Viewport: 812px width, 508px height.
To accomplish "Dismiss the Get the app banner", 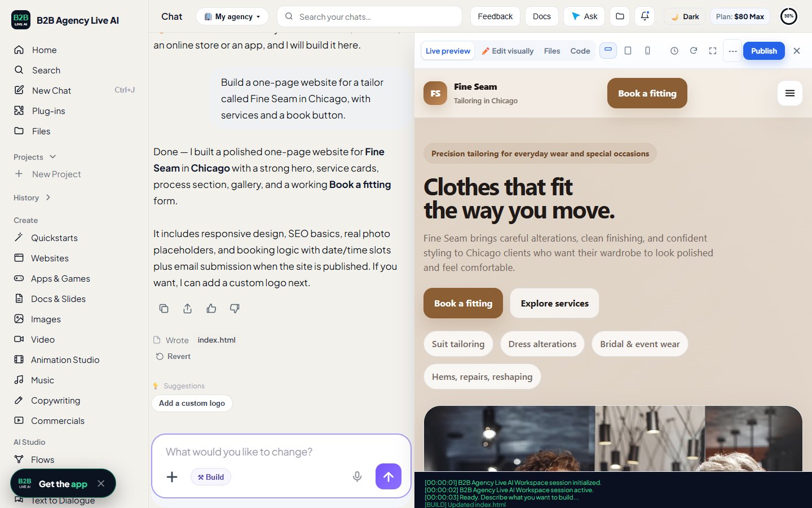I will (101, 484).
